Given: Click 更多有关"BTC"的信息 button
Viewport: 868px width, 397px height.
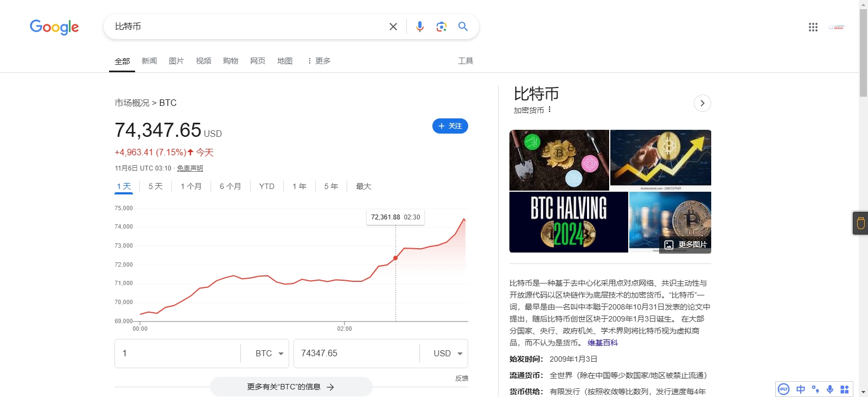Looking at the screenshot, I should pyautogui.click(x=291, y=387).
